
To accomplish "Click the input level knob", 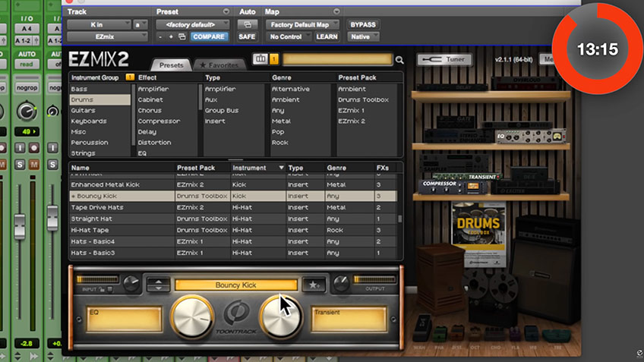I will point(131,283).
